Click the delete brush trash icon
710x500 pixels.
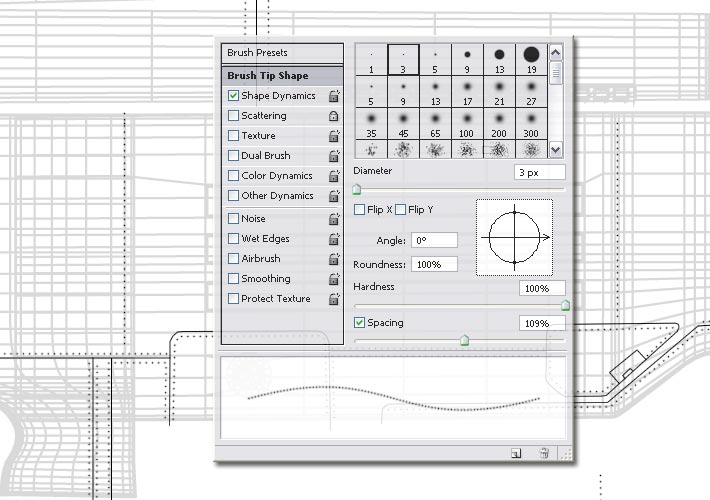click(x=544, y=453)
